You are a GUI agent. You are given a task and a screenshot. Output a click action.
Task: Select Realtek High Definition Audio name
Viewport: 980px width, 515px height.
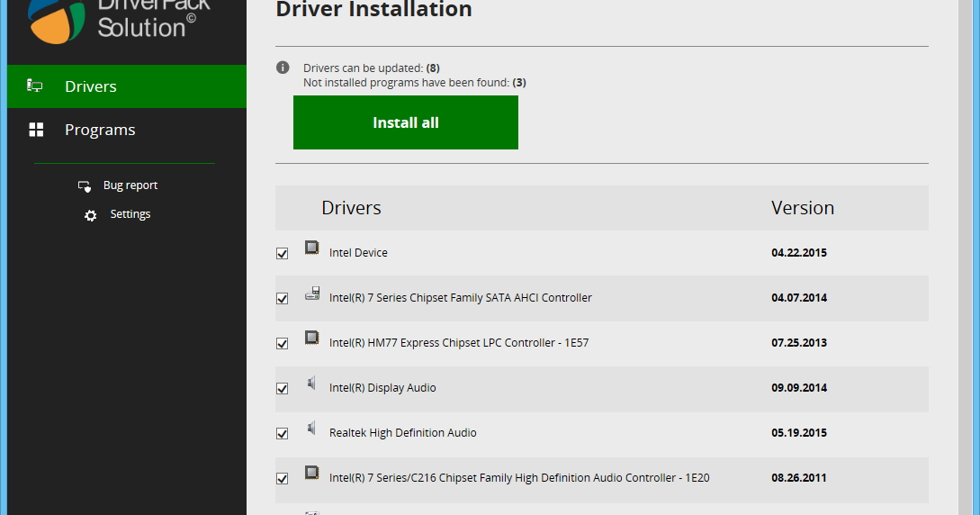click(403, 432)
